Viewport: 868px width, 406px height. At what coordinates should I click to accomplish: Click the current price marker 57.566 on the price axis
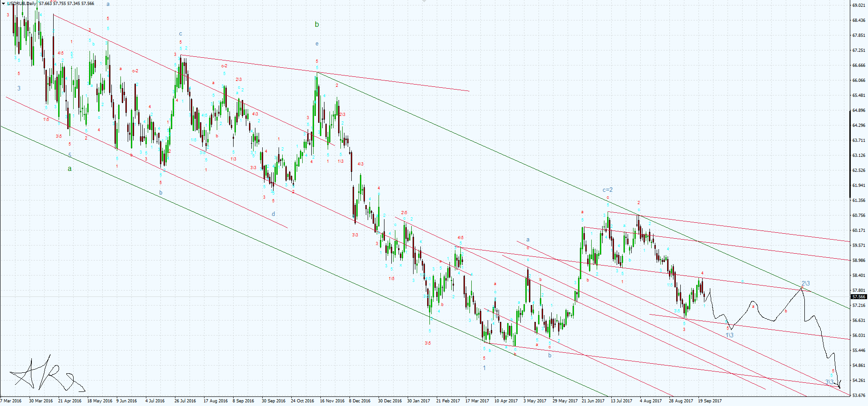(859, 297)
